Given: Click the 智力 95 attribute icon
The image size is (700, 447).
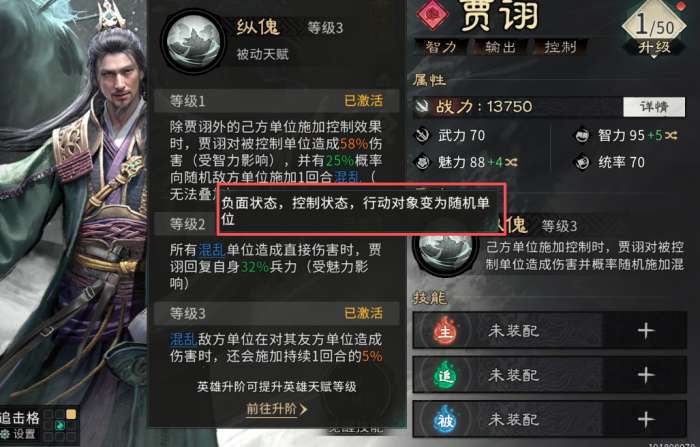Looking at the screenshot, I should coord(582,135).
